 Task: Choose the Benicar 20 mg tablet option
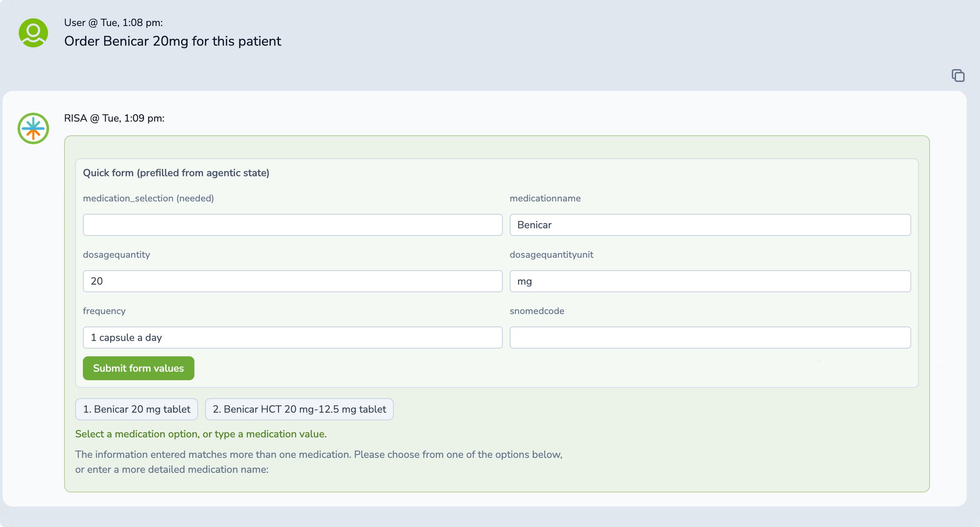(137, 409)
